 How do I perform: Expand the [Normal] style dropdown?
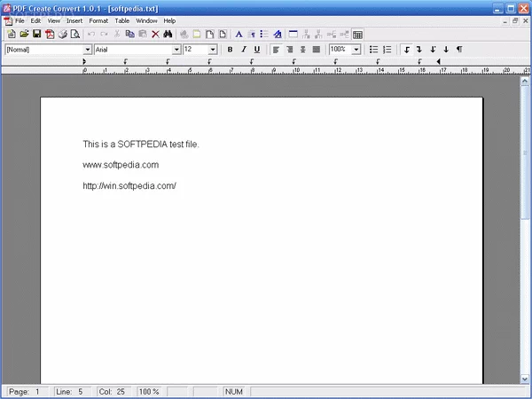point(88,50)
